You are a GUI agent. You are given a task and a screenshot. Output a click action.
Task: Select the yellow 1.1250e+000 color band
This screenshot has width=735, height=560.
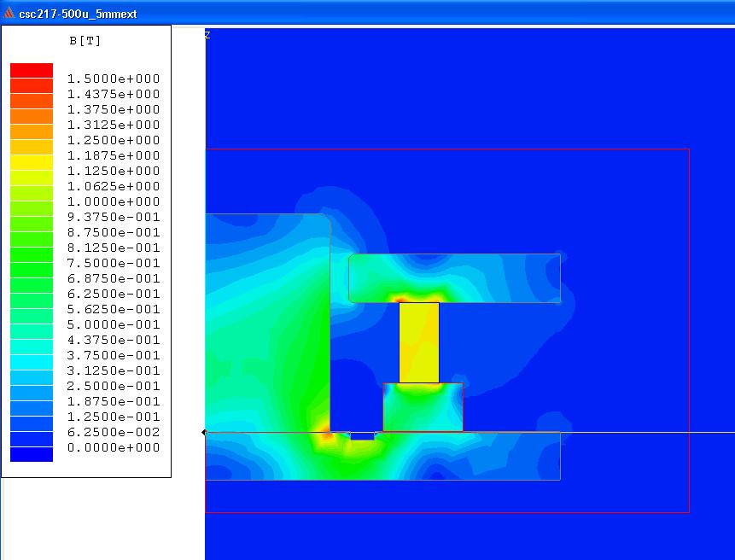(32, 163)
